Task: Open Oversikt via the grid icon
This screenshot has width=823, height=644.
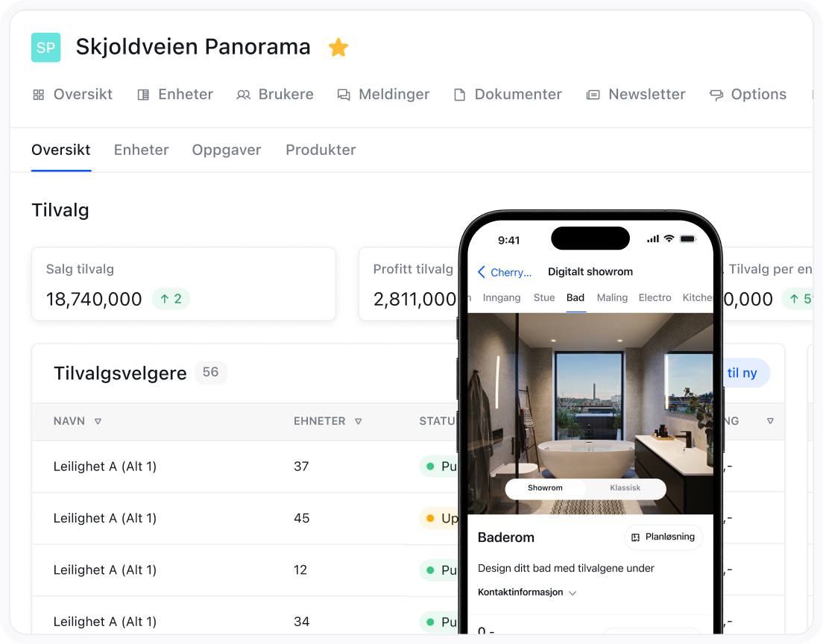Action: point(39,95)
